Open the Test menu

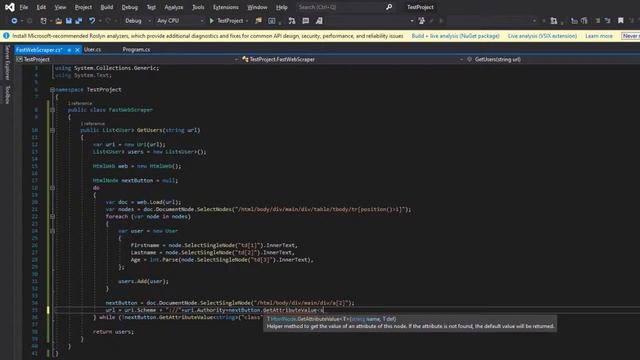(151, 7)
